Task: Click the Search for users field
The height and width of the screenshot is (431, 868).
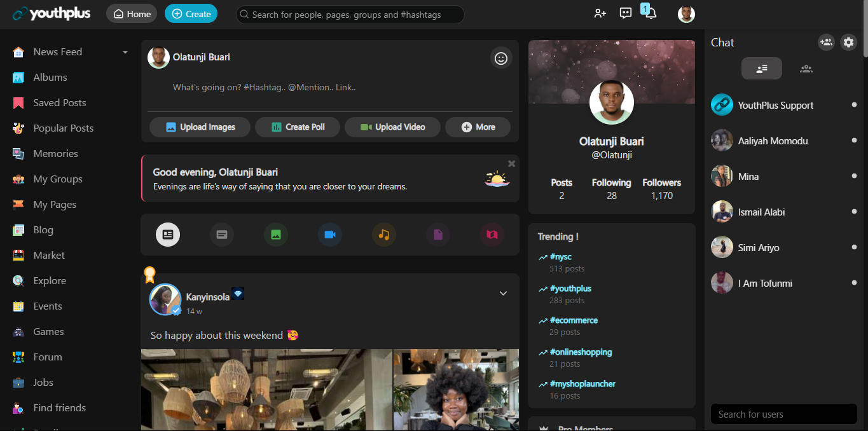Action: pos(783,414)
